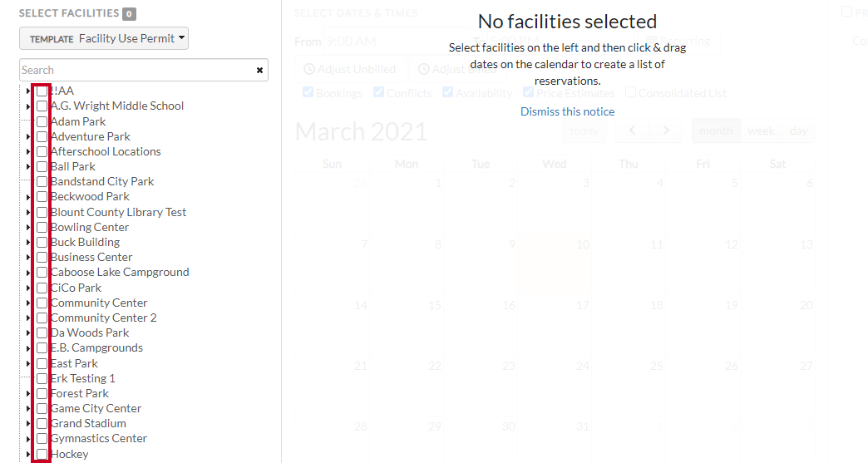Go to previous month with left arrow

632,131
